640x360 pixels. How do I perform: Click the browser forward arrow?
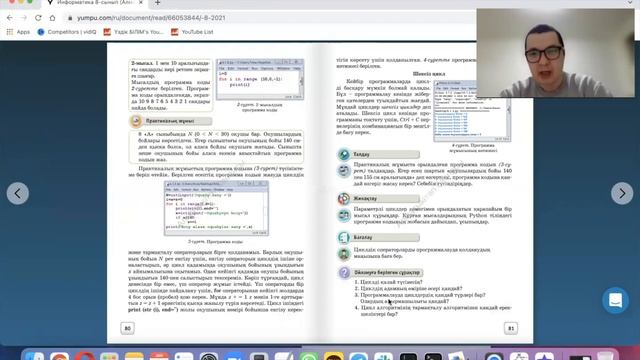(x=24, y=18)
